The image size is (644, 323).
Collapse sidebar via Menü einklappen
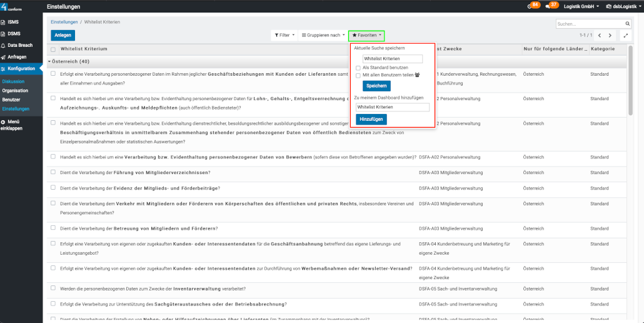(x=14, y=125)
